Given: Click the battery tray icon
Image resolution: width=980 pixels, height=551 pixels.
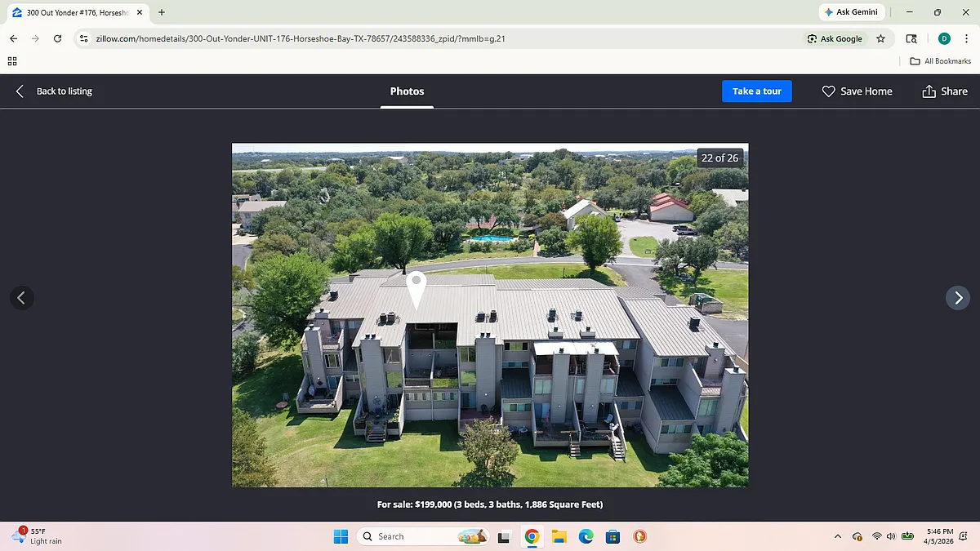Looking at the screenshot, I should coord(907,536).
